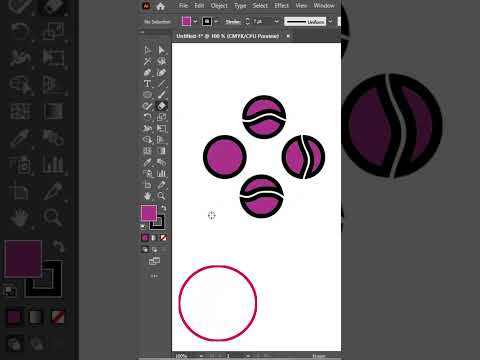Choose the Column Graph tool

(x=162, y=173)
